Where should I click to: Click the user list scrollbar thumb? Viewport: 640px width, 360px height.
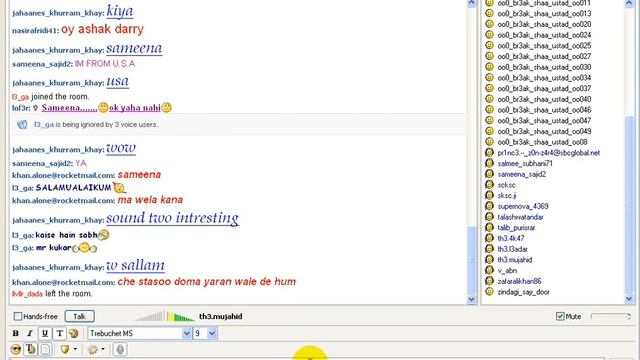629,205
